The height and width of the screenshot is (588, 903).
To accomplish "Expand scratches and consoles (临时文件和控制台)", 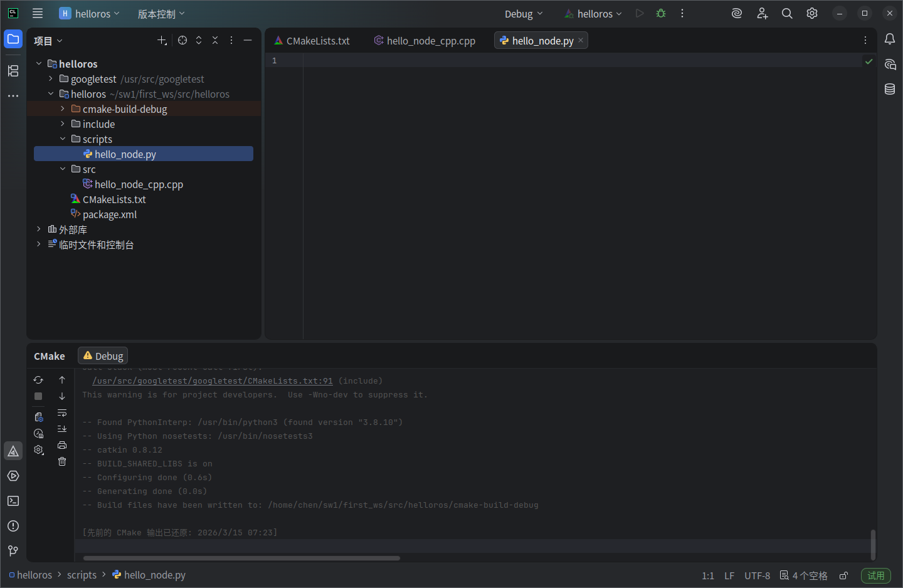I will coord(39,244).
